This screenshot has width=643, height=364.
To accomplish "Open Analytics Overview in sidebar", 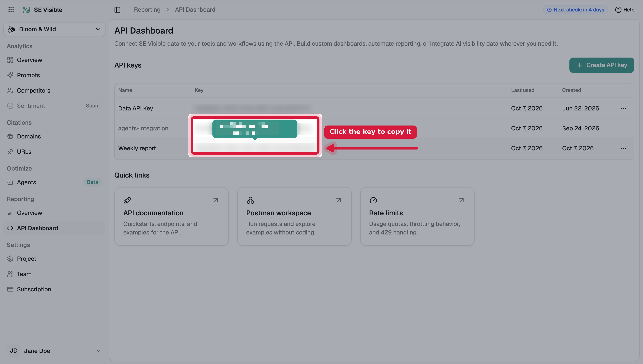I will coord(54,60).
